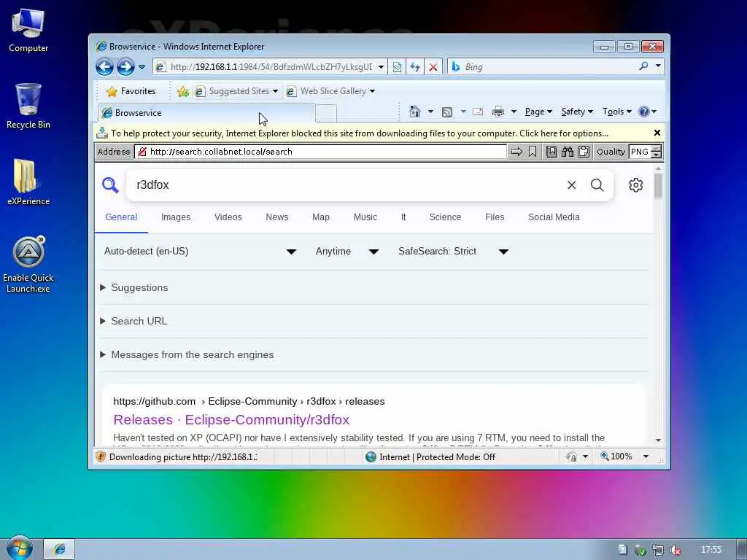Click the Quality PNG selector field
The image size is (747, 560).
pos(640,152)
